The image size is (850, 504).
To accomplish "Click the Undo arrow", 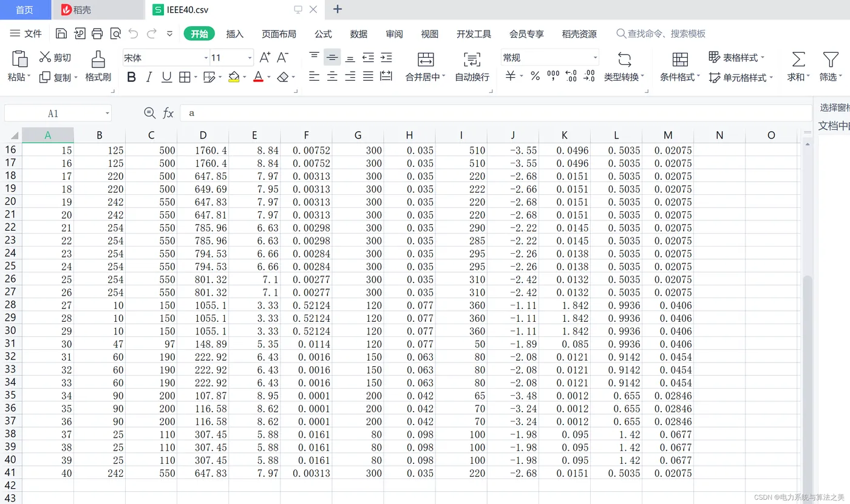I will click(x=133, y=33).
